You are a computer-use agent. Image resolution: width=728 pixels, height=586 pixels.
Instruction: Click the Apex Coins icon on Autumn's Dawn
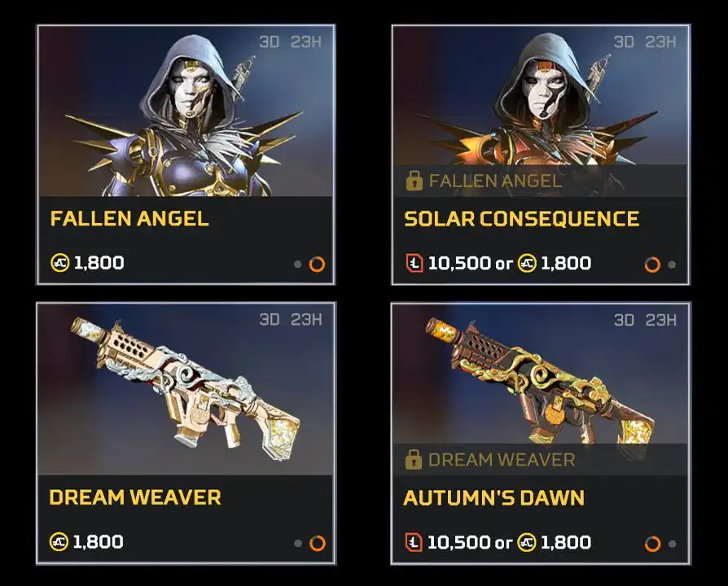[527, 542]
